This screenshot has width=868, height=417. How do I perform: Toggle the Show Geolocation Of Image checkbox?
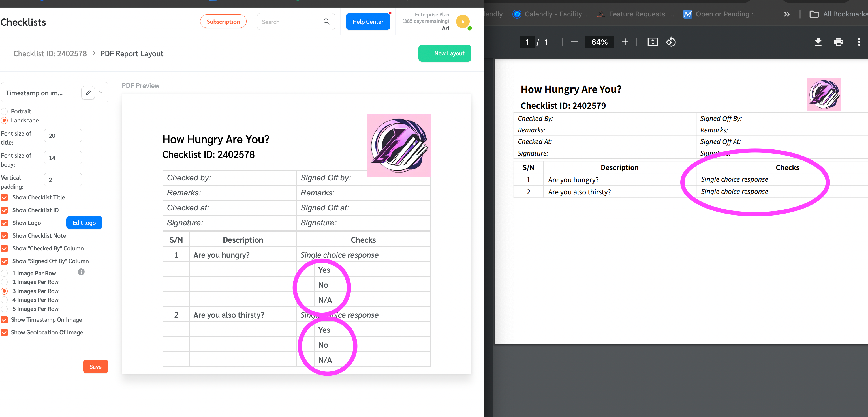pyautogui.click(x=5, y=332)
